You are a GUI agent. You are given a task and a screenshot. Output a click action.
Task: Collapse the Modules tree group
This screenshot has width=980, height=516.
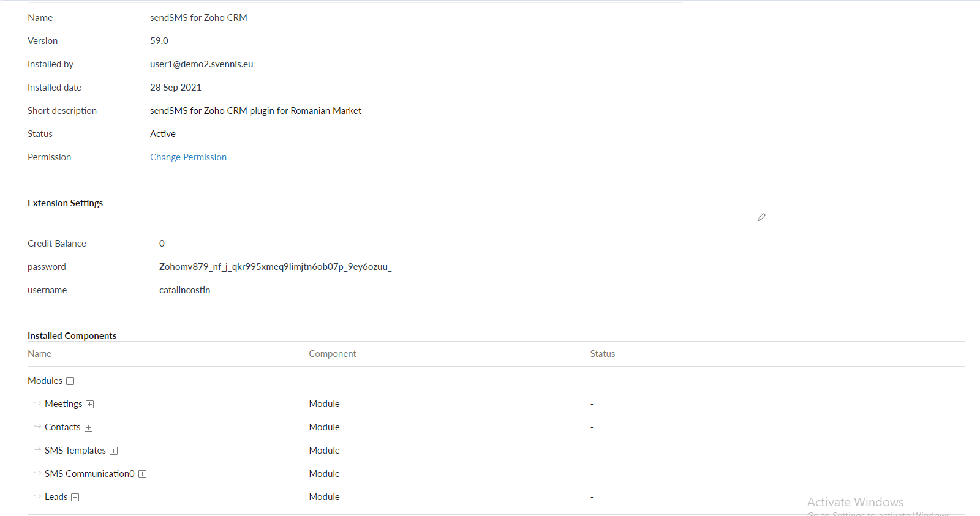(70, 381)
